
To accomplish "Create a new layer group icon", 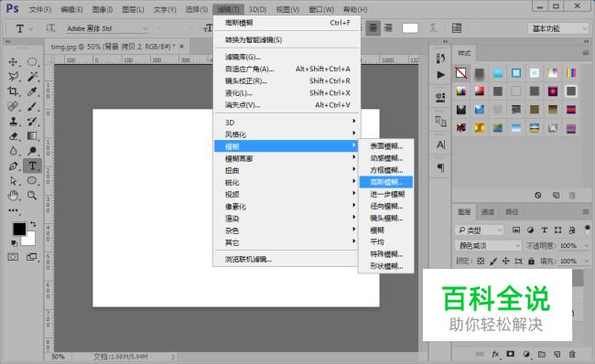I will click(542, 354).
